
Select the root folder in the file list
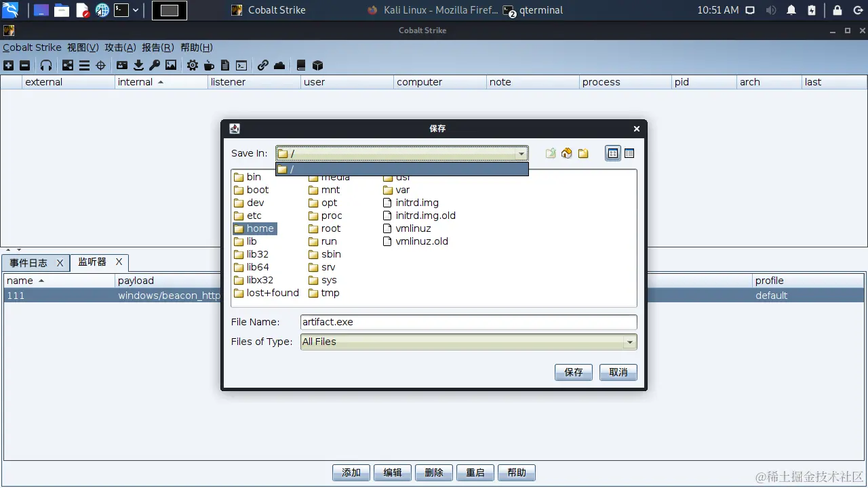(325, 228)
